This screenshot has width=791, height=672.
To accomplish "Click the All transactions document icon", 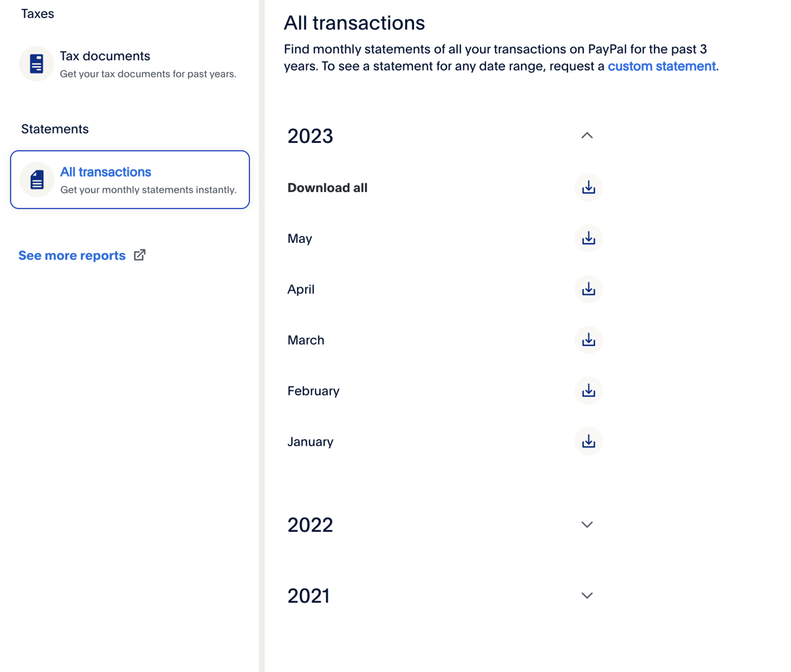I will pos(37,180).
